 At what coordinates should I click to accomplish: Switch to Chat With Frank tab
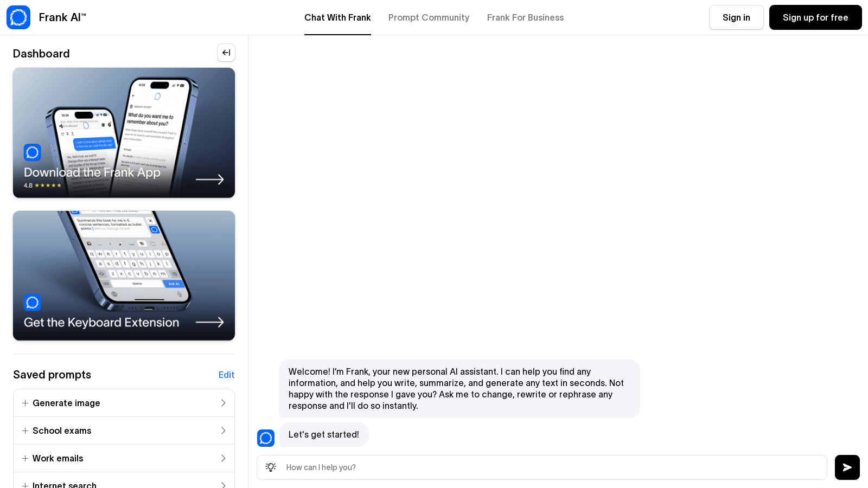(x=337, y=17)
